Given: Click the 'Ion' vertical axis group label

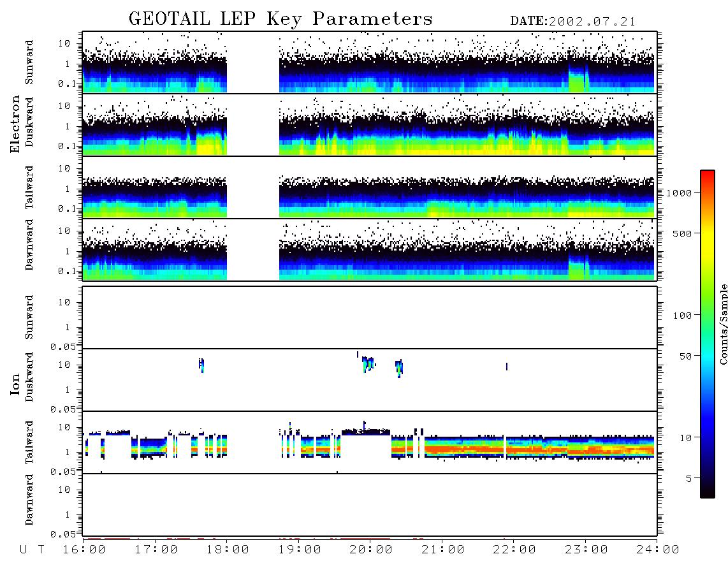Looking at the screenshot, I should tap(15, 384).
